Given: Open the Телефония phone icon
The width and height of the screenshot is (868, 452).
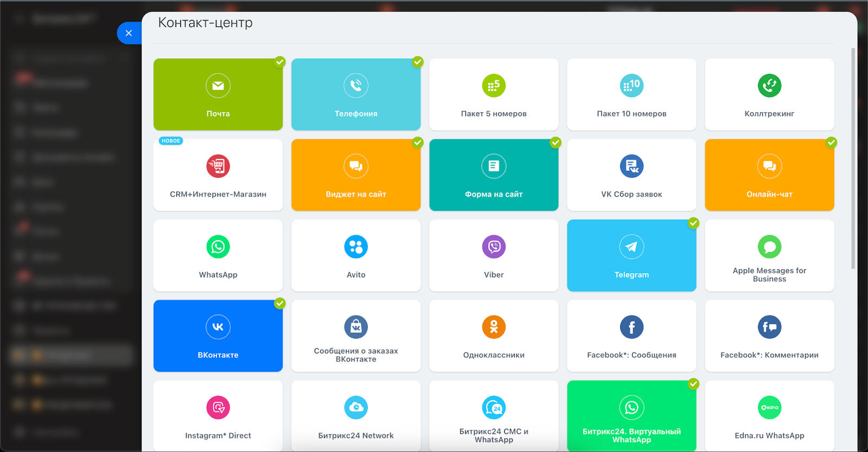Looking at the screenshot, I should tap(356, 86).
